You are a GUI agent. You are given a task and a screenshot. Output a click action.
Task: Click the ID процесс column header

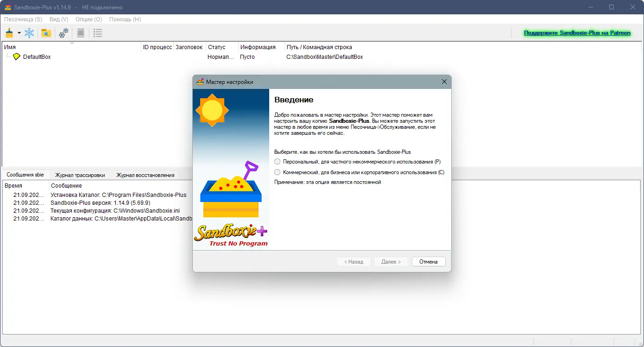click(x=157, y=47)
